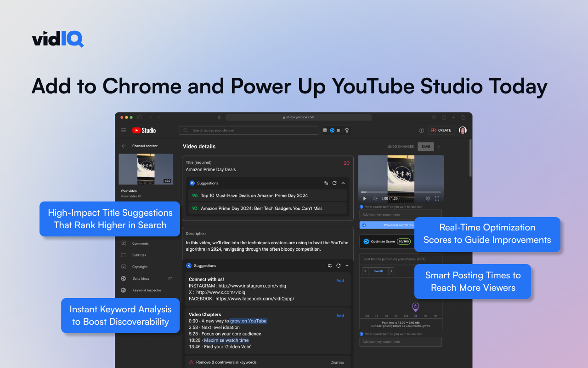Go to previous day in best time selector
Screen dimensions: 588x368
365,271
